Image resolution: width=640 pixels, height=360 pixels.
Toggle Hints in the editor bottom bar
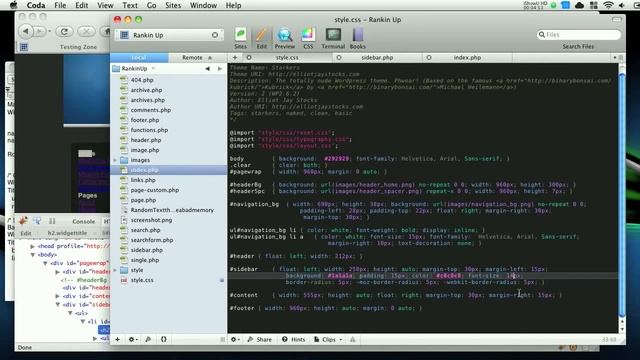[x=293, y=339]
